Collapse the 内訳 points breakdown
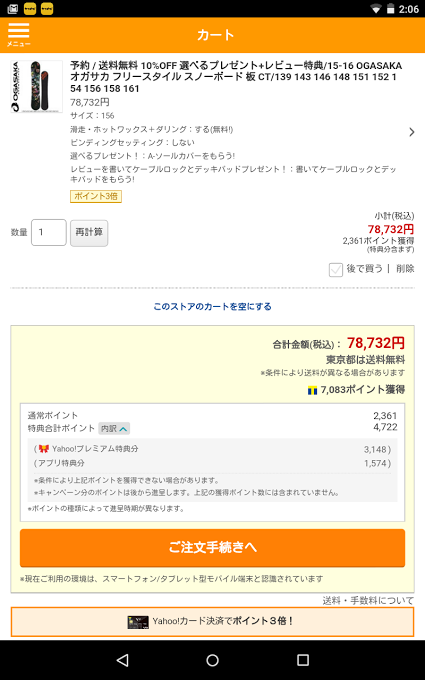 tap(114, 428)
